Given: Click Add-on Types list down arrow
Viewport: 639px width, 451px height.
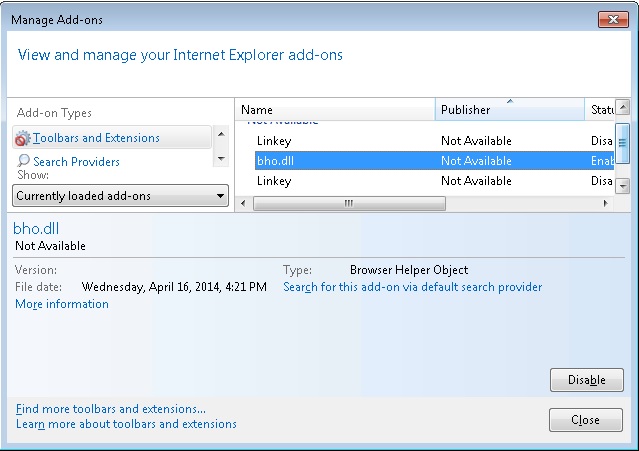Looking at the screenshot, I should (221, 158).
